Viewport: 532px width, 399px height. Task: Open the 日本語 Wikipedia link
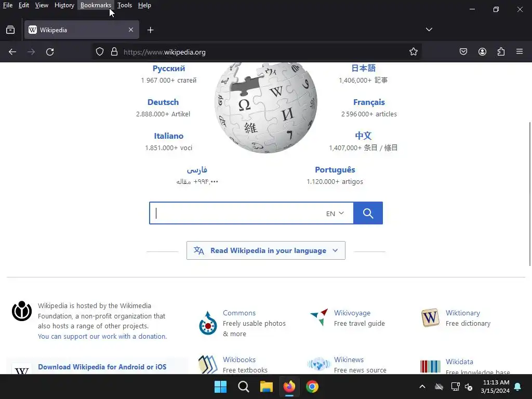pos(363,68)
